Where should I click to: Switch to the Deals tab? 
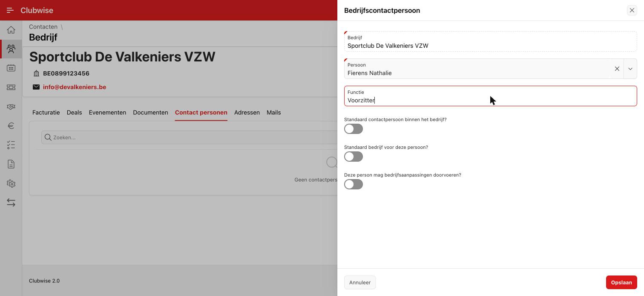tap(74, 113)
